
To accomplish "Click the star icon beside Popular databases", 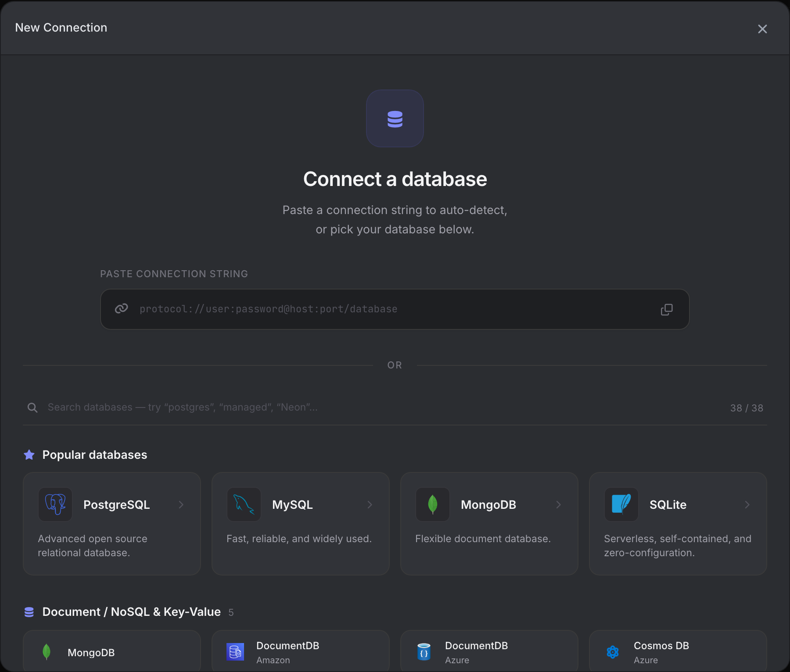I will (29, 455).
